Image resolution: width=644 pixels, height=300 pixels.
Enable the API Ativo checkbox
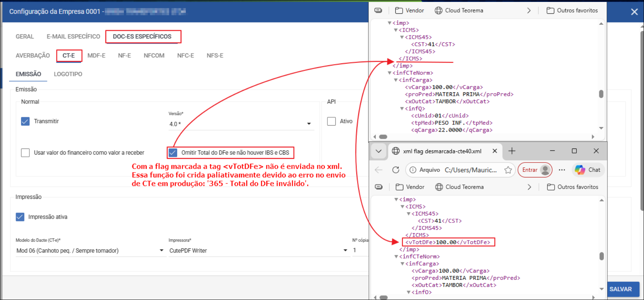click(331, 121)
